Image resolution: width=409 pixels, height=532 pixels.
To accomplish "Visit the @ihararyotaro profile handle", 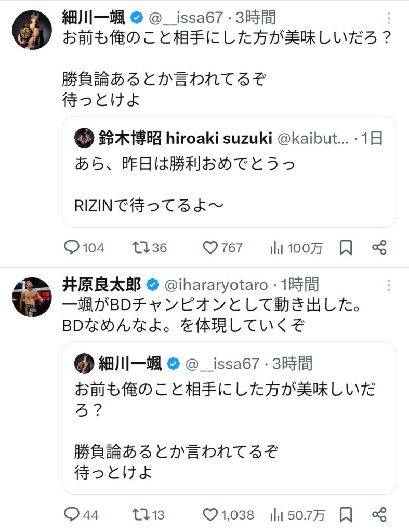I will coord(217,285).
